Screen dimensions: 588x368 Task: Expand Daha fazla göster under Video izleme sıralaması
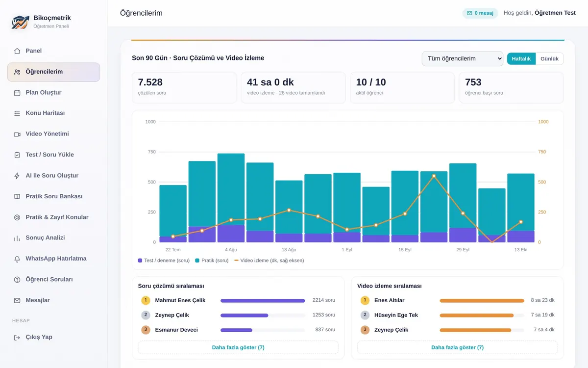point(457,347)
